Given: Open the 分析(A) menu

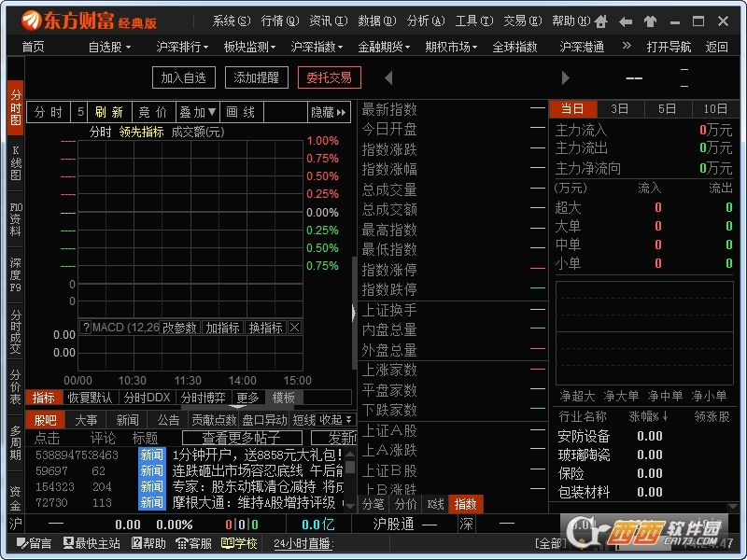Looking at the screenshot, I should pos(426,21).
